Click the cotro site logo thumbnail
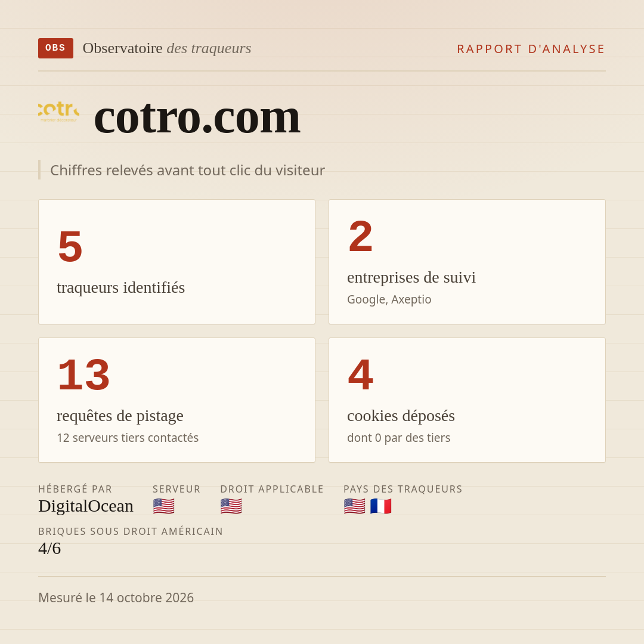 click(58, 111)
